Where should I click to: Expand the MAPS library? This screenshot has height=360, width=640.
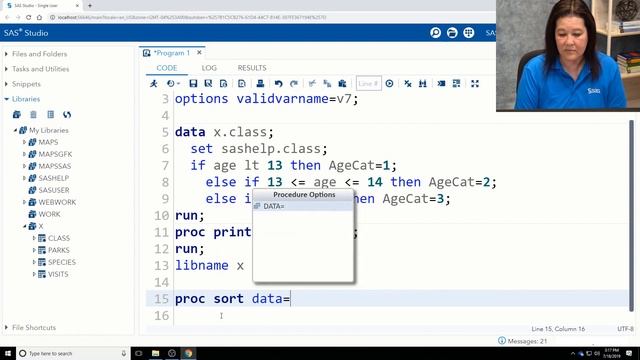(24, 142)
